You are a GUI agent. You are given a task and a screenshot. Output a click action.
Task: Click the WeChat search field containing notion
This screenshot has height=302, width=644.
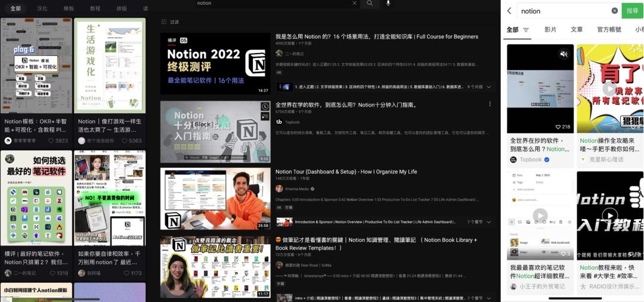[568, 11]
